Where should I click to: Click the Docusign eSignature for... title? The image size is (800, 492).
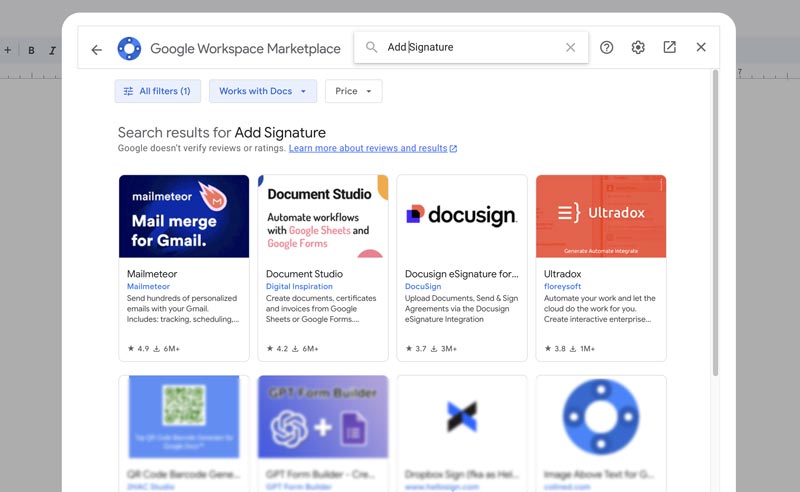462,274
